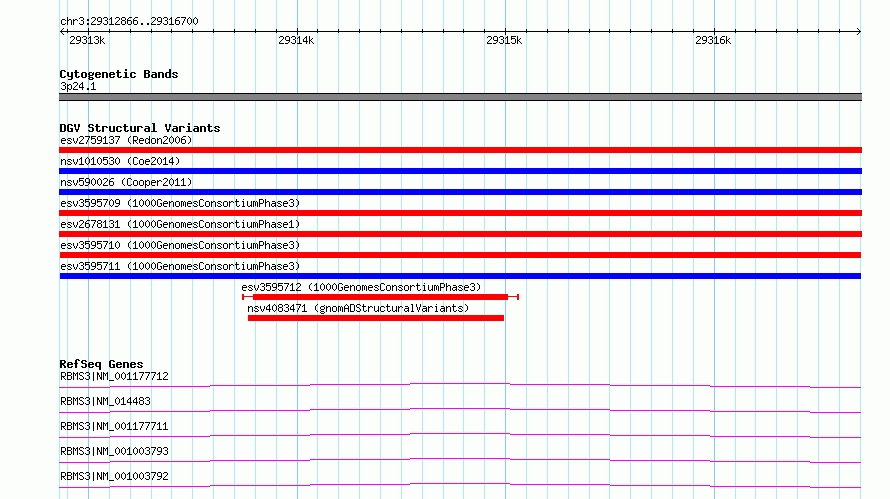
Task: Click the ruler's left arrowhead
Action: [62, 31]
